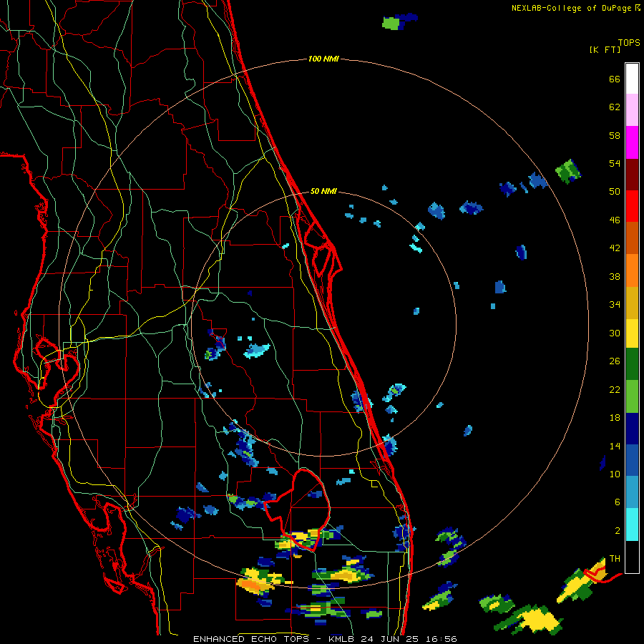The width and height of the screenshot is (644, 644).
Task: Select the magenta legend swatch
Action: (632, 142)
